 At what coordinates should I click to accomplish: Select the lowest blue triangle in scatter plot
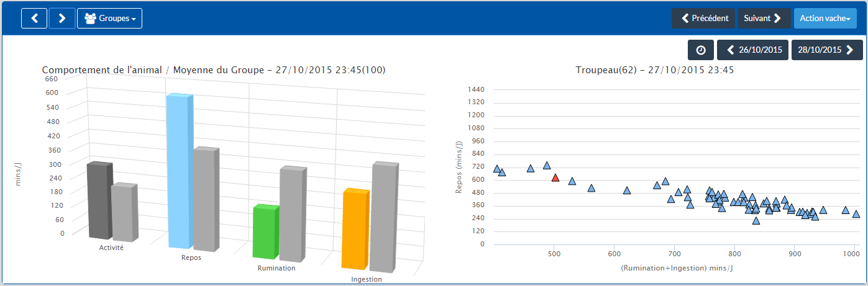[756, 221]
